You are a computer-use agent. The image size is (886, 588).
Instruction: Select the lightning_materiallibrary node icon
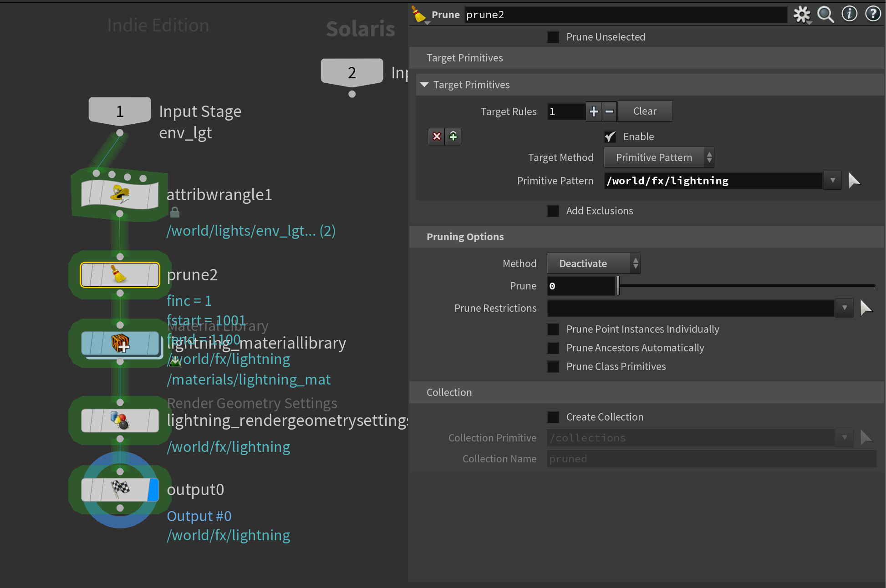120,343
